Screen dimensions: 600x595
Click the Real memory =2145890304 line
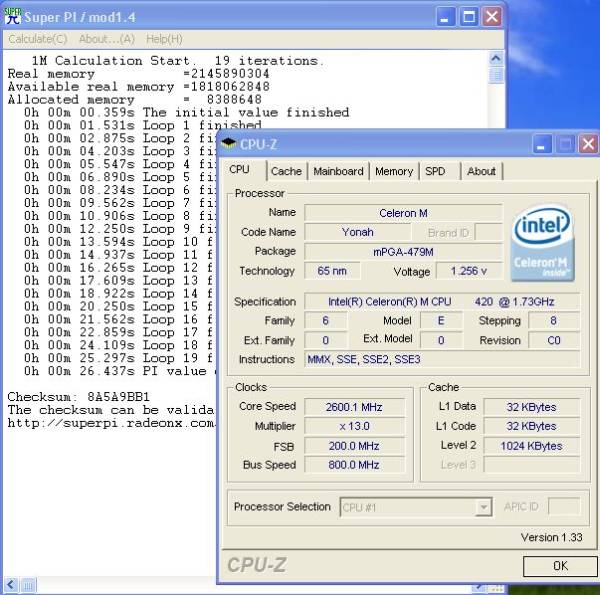click(139, 74)
